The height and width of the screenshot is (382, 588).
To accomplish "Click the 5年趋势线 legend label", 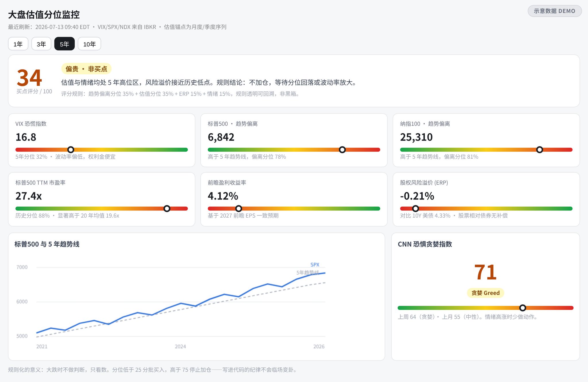I will click(307, 272).
